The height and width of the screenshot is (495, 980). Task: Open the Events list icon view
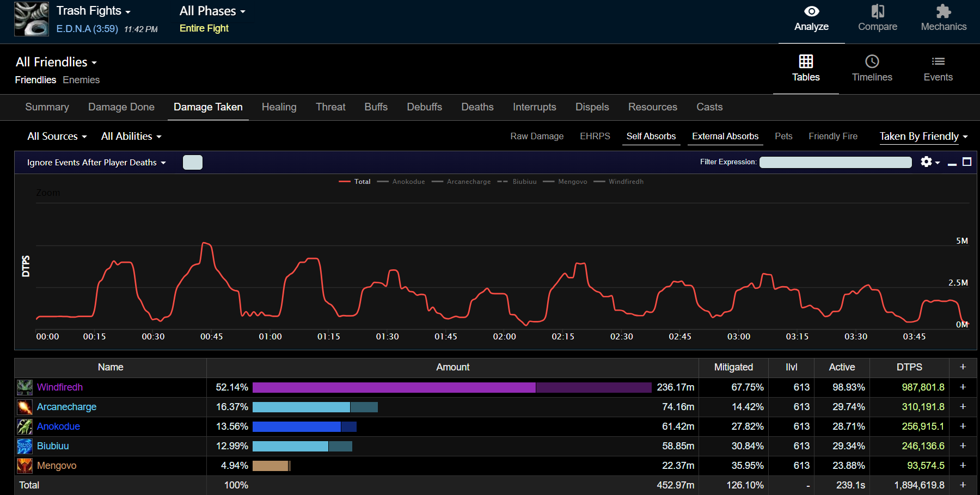[938, 61]
